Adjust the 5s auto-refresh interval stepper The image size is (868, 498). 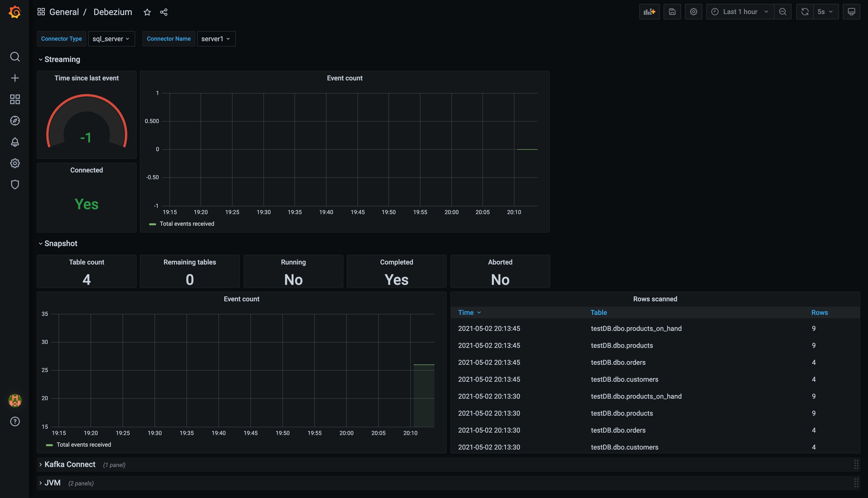tap(826, 12)
